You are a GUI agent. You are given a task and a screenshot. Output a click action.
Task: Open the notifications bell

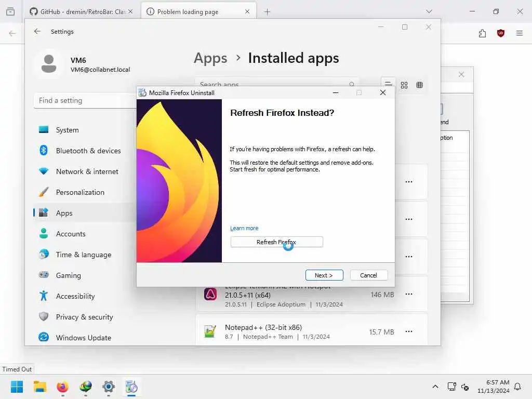pos(518,387)
